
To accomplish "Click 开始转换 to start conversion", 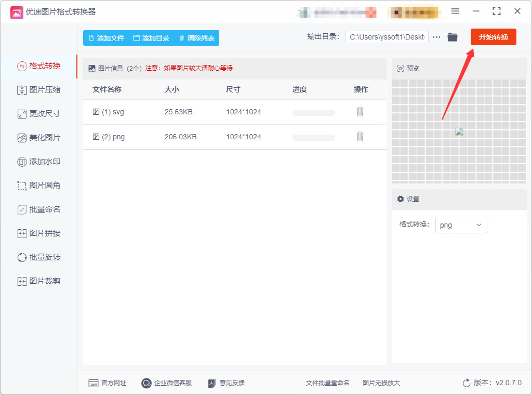I will point(494,37).
